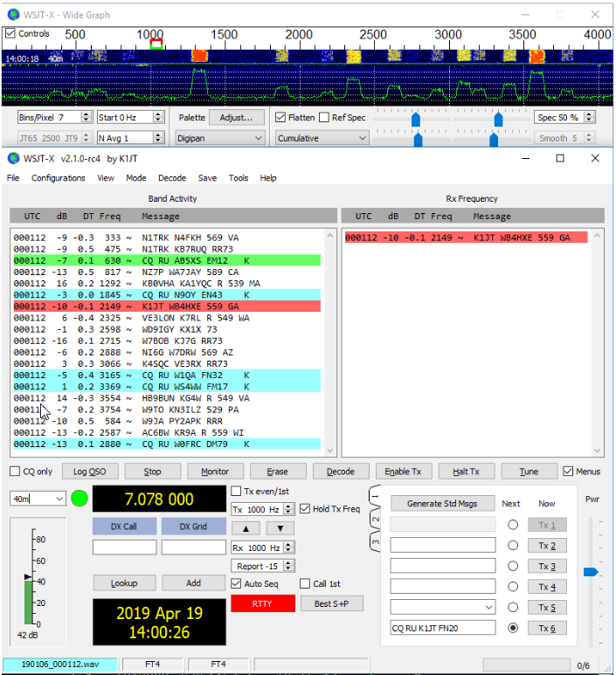The width and height of the screenshot is (616, 675).
Task: Click the WSJT-X globe icon in title bar
Action: [x=13, y=158]
